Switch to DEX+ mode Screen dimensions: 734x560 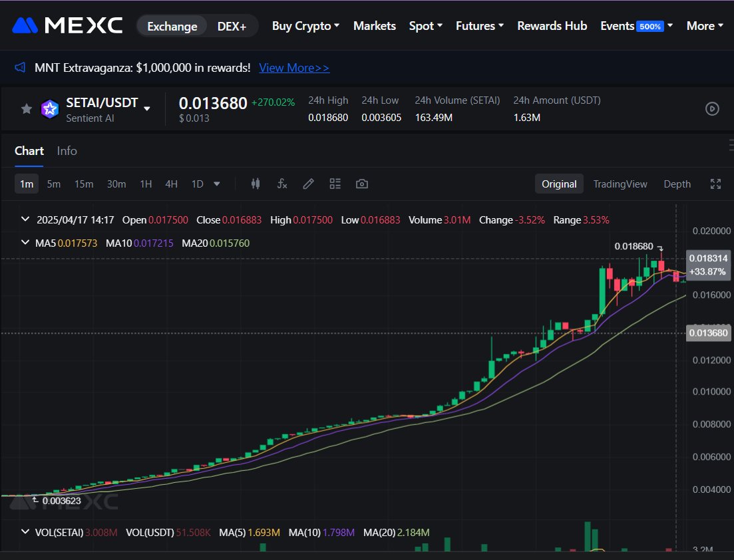coord(232,26)
